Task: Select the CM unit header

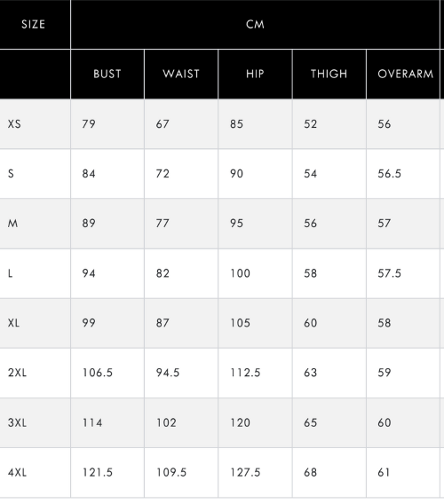Action: coord(255,25)
